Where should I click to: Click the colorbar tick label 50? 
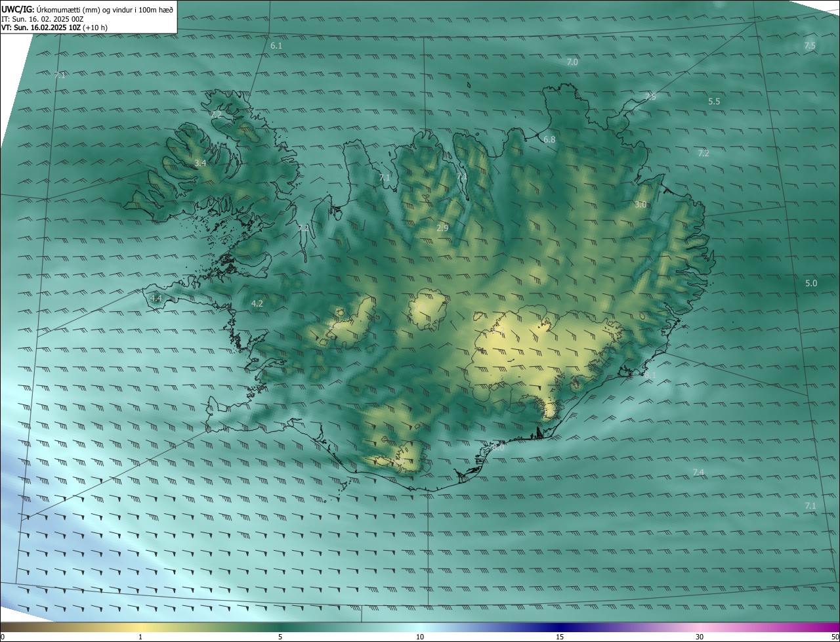835,637
